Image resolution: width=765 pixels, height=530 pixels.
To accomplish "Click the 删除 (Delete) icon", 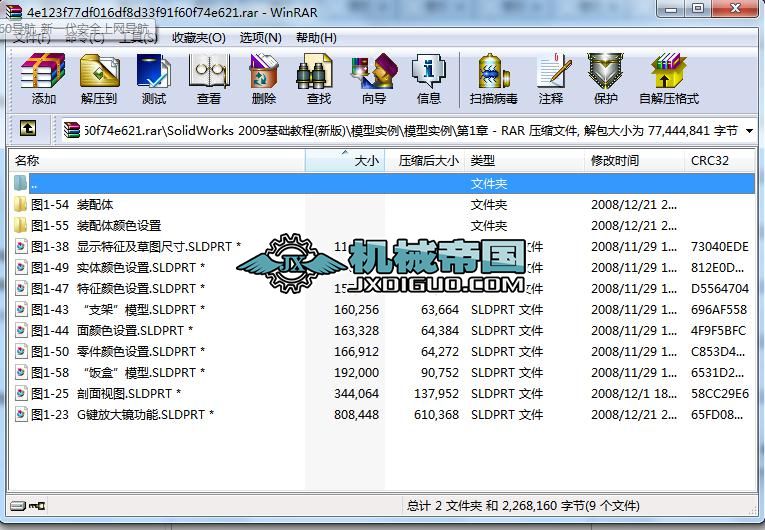I will tap(264, 78).
